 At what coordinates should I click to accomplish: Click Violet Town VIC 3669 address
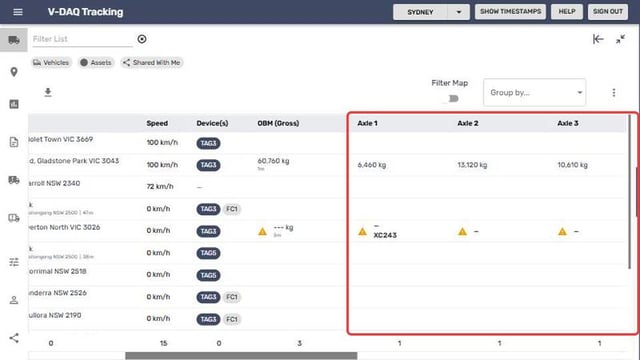61,139
